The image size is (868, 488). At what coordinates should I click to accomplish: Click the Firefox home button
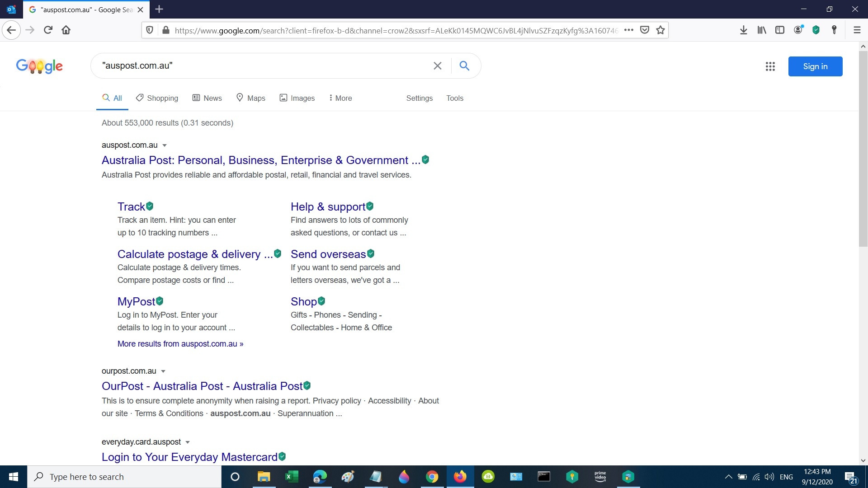(66, 30)
